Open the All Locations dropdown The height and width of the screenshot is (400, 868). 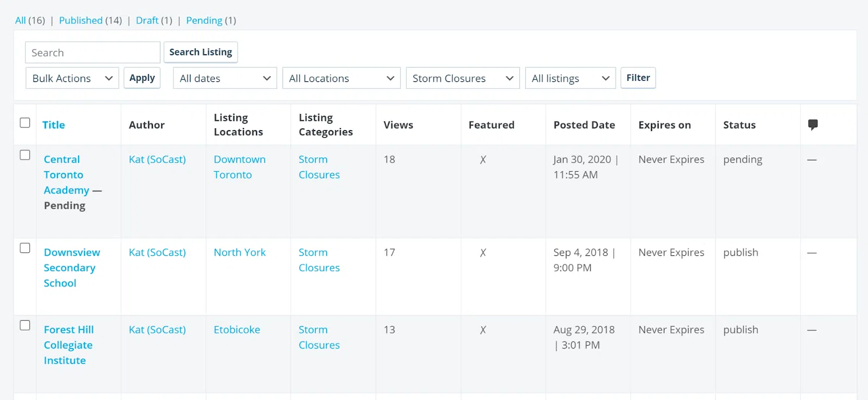pos(341,78)
